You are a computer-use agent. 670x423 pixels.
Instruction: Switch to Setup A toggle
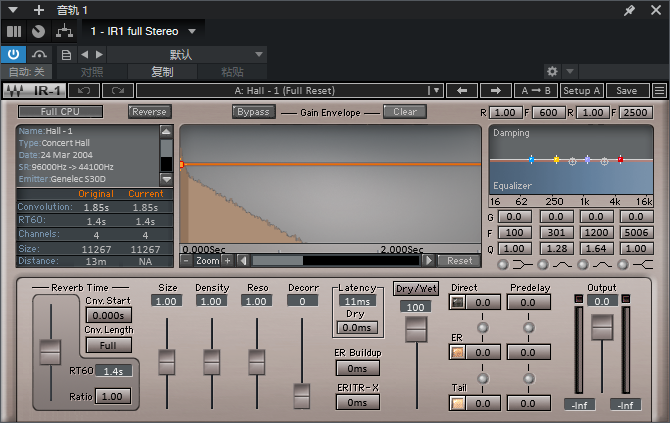pos(582,91)
